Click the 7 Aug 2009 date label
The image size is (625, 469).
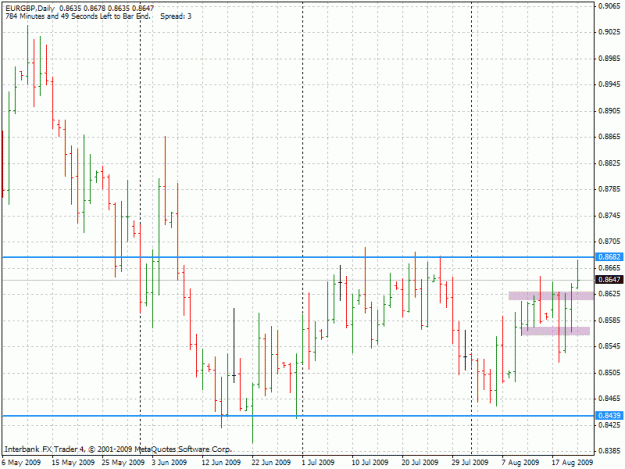[x=520, y=463]
